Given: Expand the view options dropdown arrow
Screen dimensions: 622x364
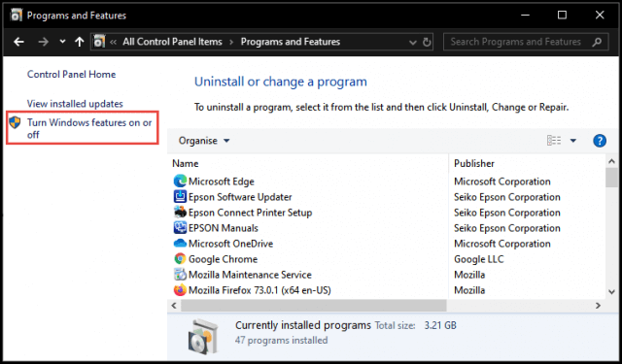Looking at the screenshot, I should coord(573,141).
